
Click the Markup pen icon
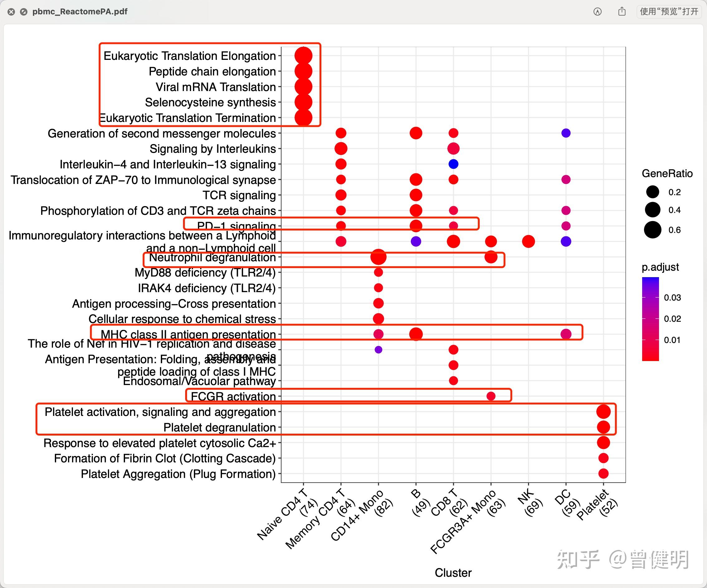click(597, 12)
